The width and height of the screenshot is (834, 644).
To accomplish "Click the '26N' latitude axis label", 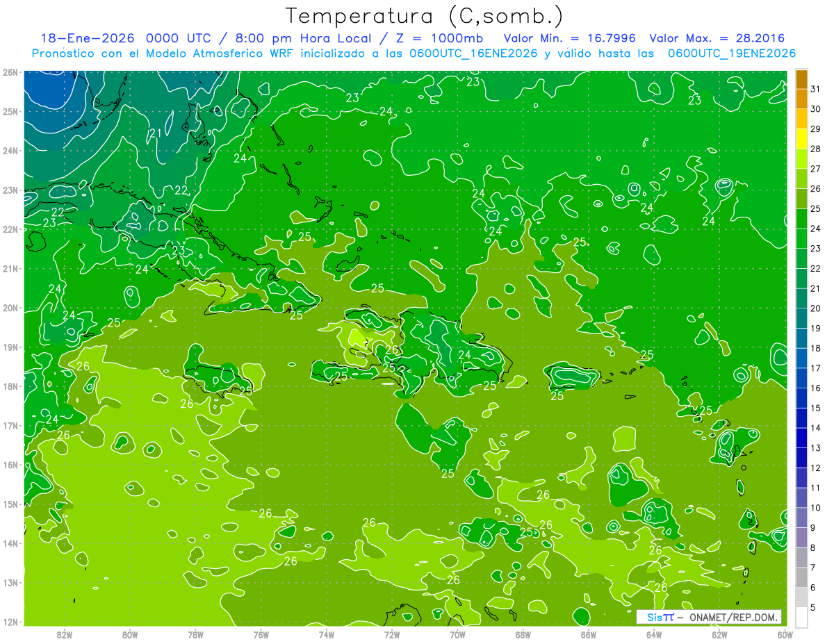I will click(10, 72).
